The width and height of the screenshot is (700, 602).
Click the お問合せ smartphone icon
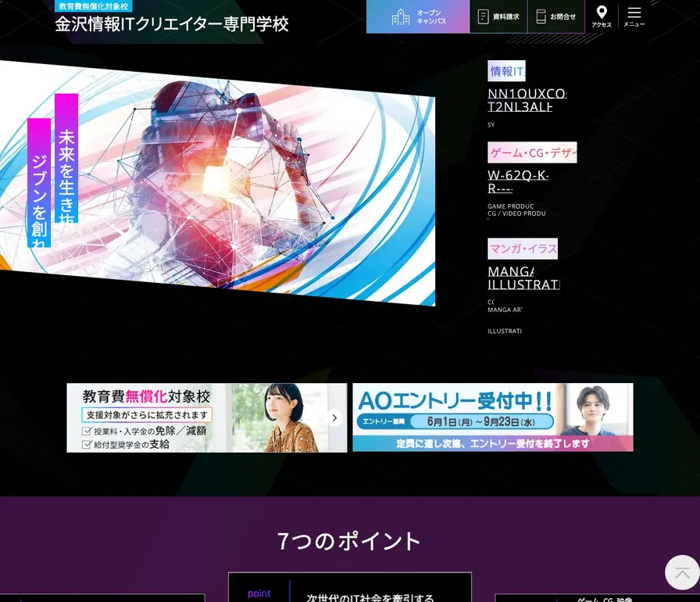541,16
